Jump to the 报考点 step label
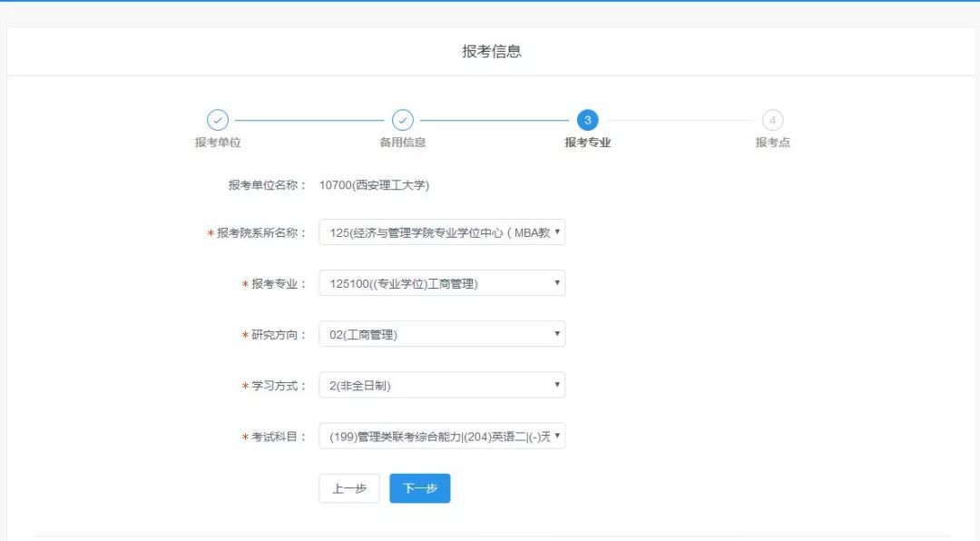Viewport: 980px width, 541px height. click(772, 143)
